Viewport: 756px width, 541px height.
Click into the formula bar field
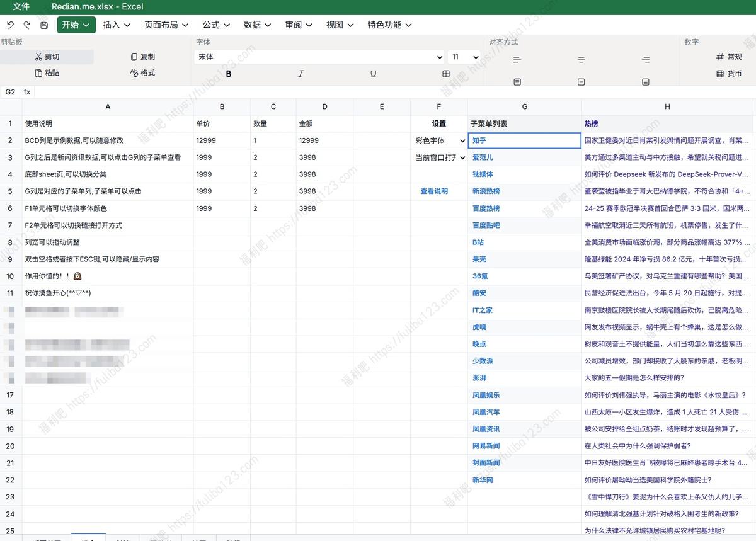(x=394, y=92)
